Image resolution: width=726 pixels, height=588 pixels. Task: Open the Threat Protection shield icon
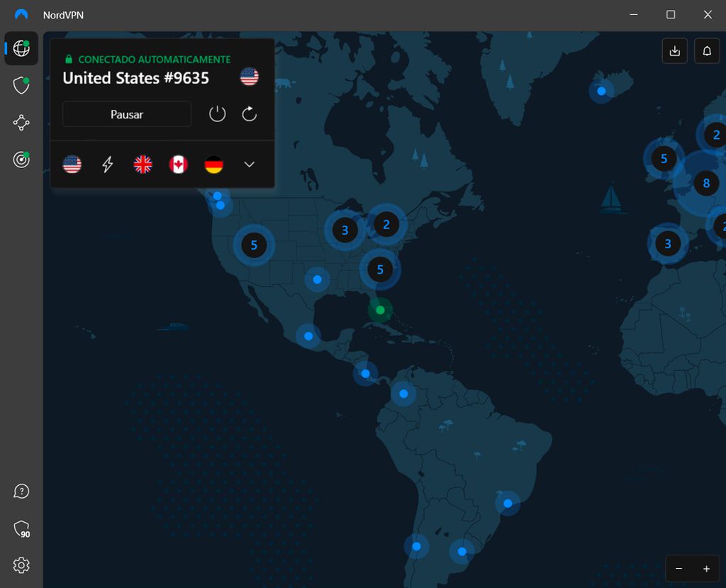click(21, 85)
